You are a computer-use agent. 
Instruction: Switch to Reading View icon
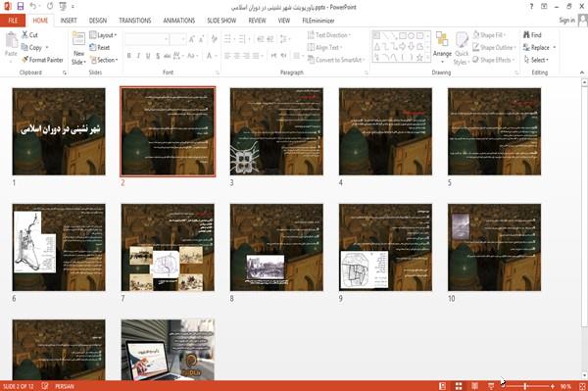474,386
